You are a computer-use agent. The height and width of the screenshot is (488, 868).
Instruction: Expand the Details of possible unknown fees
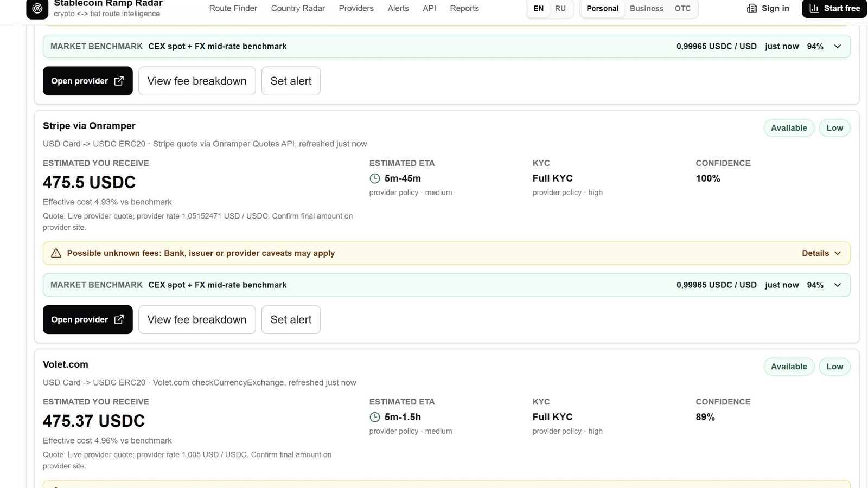(x=821, y=253)
